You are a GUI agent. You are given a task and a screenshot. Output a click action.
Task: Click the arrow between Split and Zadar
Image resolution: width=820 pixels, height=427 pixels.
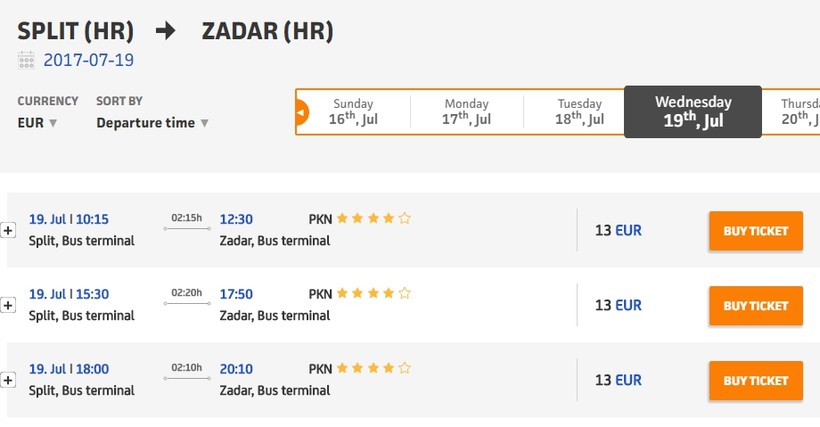click(x=166, y=31)
